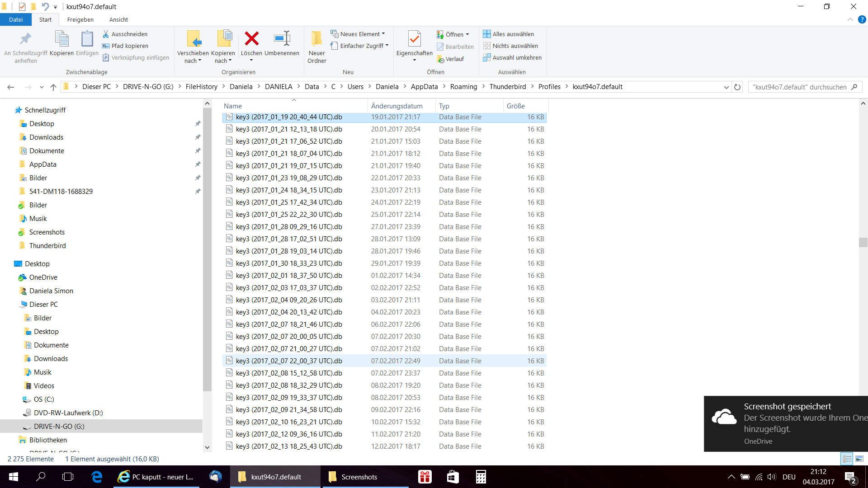Click Thunderbird in the breadcrumb path
This screenshot has width=868, height=488.
pyautogui.click(x=507, y=87)
